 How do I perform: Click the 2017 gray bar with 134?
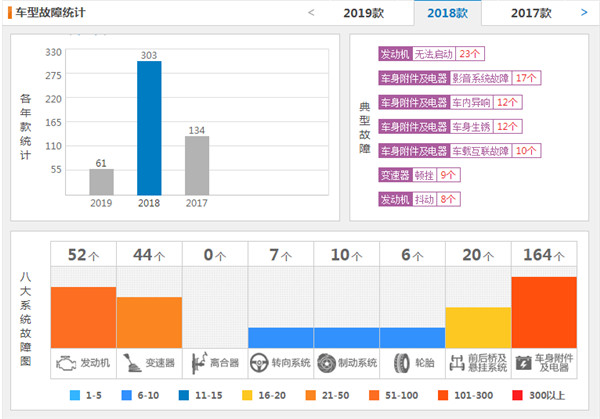197,166
